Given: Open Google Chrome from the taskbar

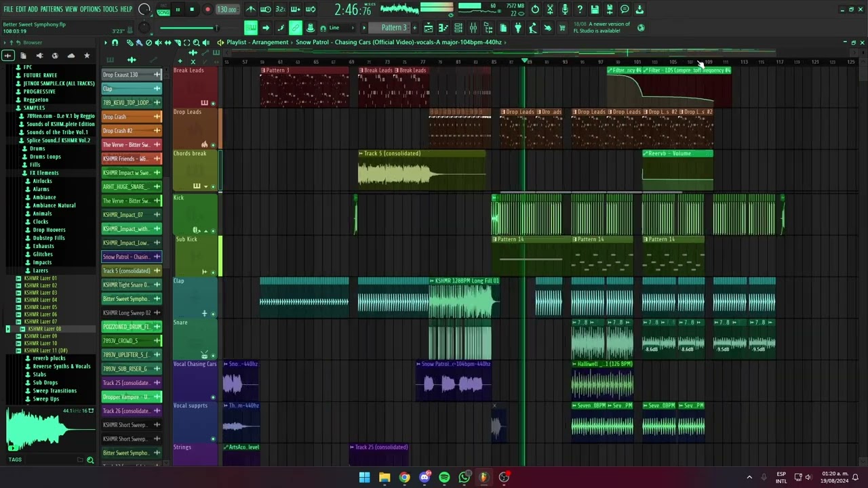Looking at the screenshot, I should point(404,477).
